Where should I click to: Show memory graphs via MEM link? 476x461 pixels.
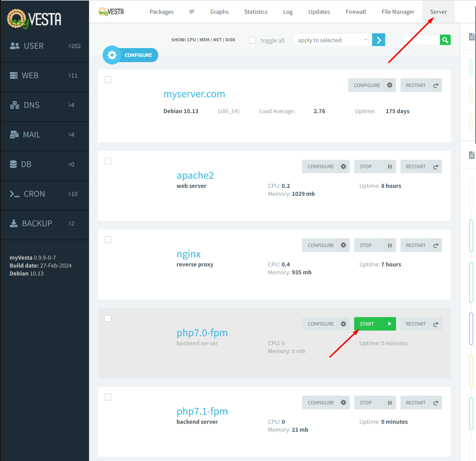(204, 40)
